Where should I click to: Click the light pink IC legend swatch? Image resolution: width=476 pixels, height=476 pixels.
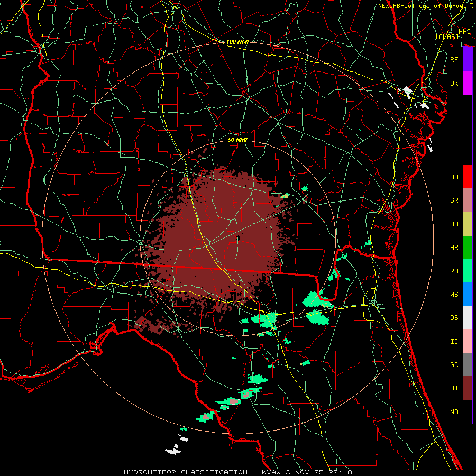point(467,341)
